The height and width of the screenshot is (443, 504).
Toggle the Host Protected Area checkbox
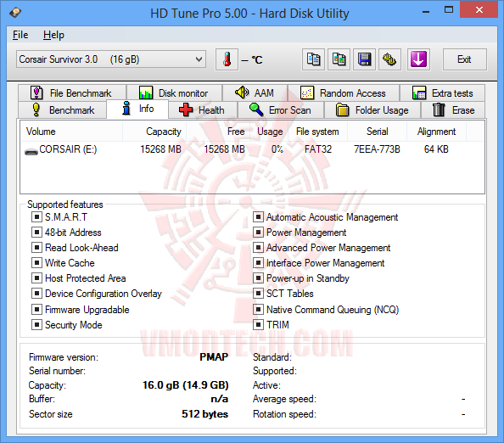(36, 278)
